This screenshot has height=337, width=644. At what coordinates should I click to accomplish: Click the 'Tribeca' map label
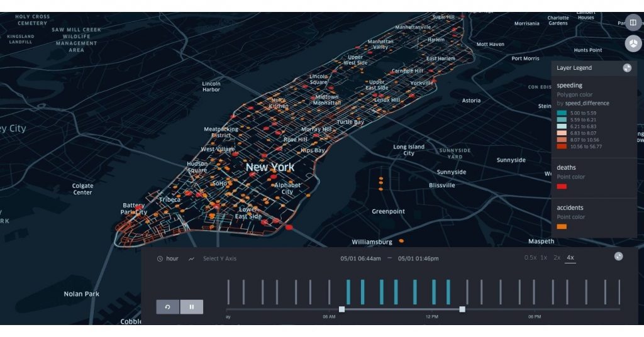point(170,199)
